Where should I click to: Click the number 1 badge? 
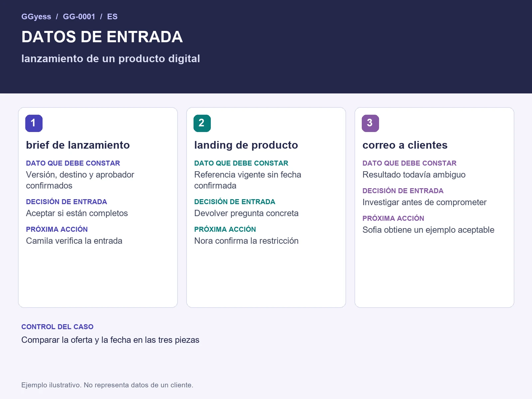click(34, 123)
